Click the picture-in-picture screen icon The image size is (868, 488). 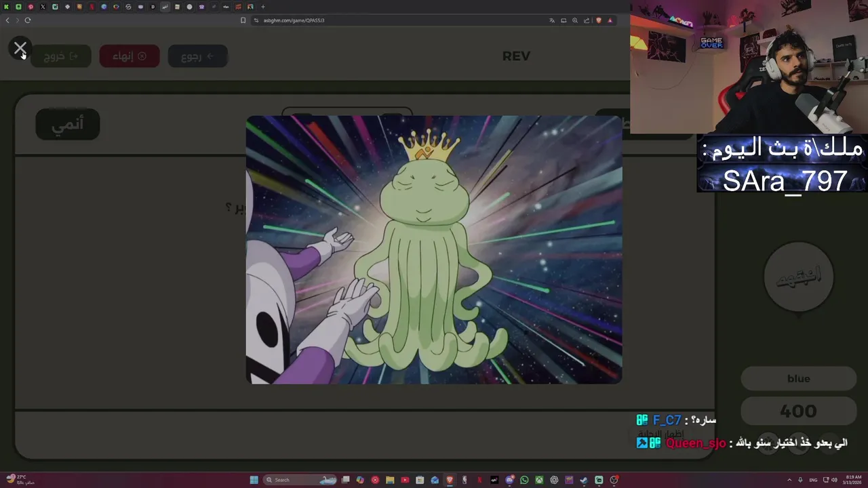564,20
